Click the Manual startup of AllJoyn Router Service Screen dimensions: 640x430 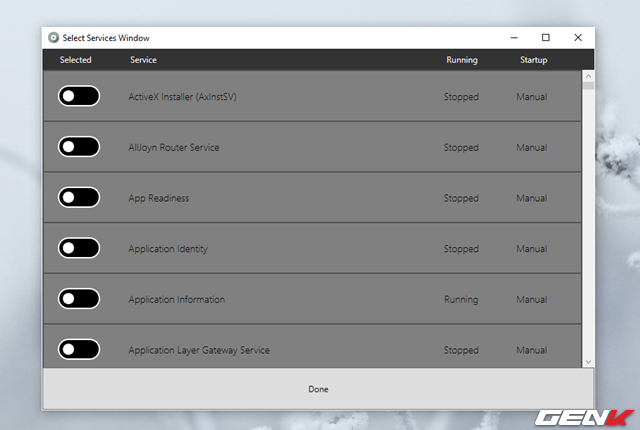tap(532, 147)
